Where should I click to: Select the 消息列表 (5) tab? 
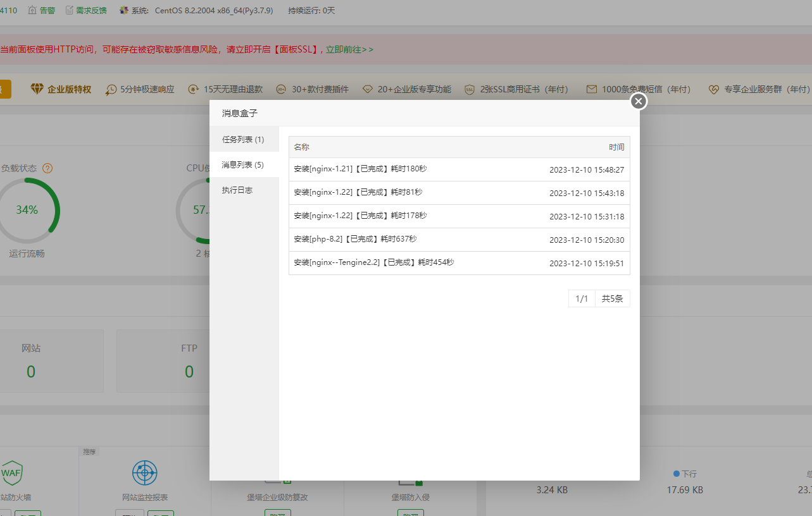[x=244, y=164]
